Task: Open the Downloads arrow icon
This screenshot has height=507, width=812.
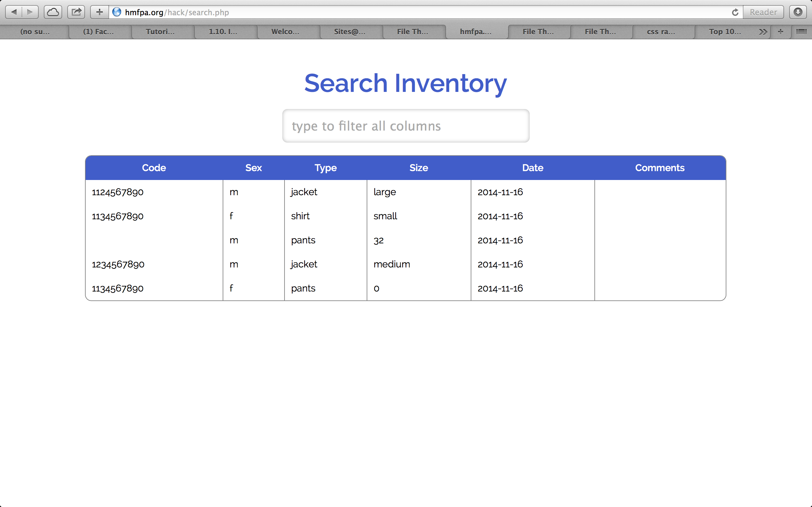Action: [798, 12]
